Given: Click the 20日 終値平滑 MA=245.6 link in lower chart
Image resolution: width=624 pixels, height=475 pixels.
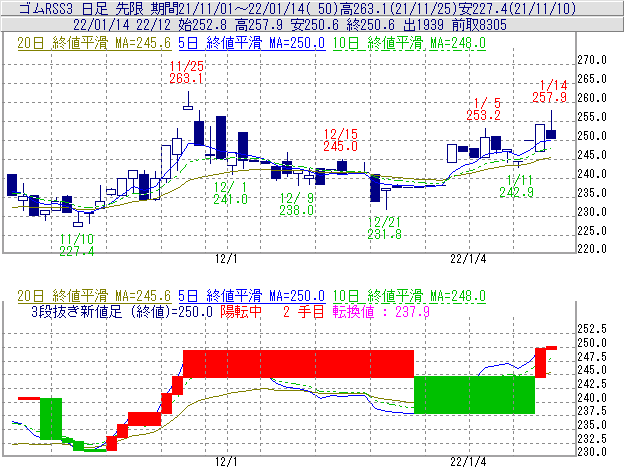Looking at the screenshot, I should 94,296.
